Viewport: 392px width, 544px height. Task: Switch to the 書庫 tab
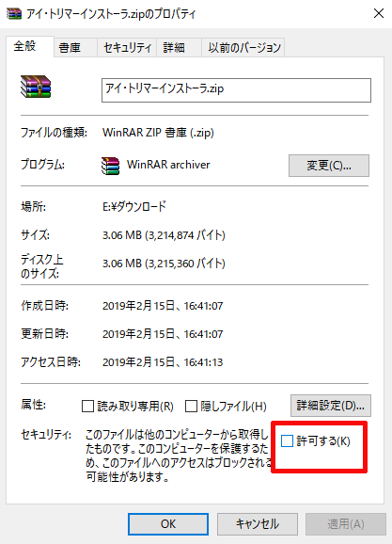70,48
